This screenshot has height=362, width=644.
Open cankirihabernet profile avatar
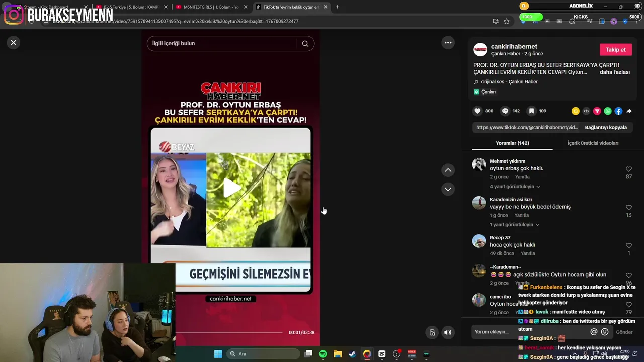point(480,49)
